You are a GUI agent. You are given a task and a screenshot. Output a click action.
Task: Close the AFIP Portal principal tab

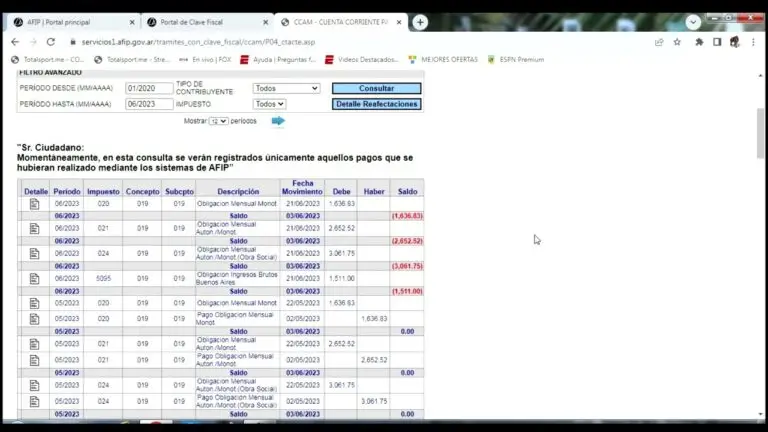[132, 22]
